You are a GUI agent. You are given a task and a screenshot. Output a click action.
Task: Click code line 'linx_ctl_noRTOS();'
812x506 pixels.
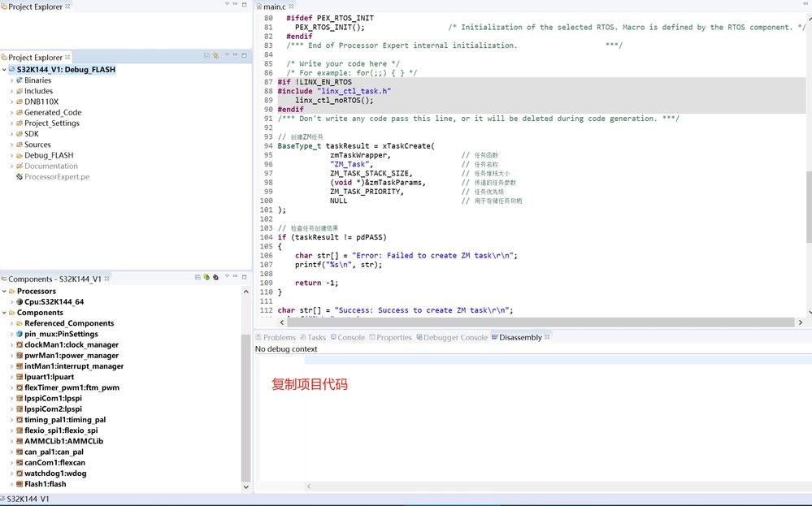pyautogui.click(x=334, y=101)
